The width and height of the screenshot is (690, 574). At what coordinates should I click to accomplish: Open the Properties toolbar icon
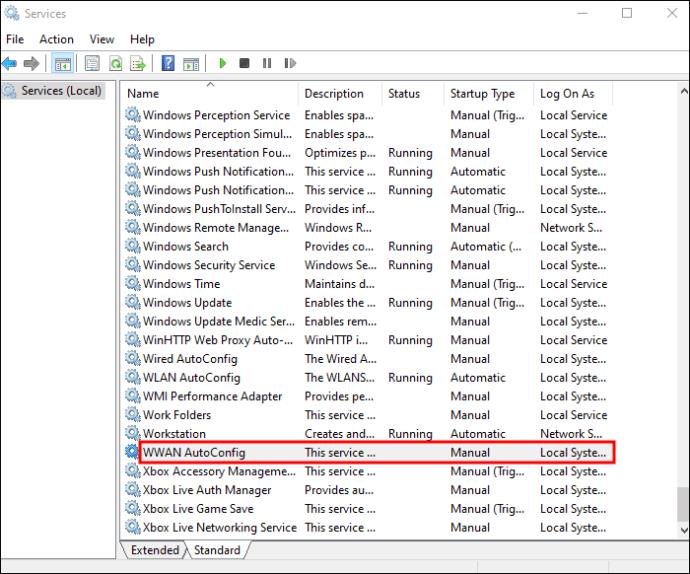[92, 64]
